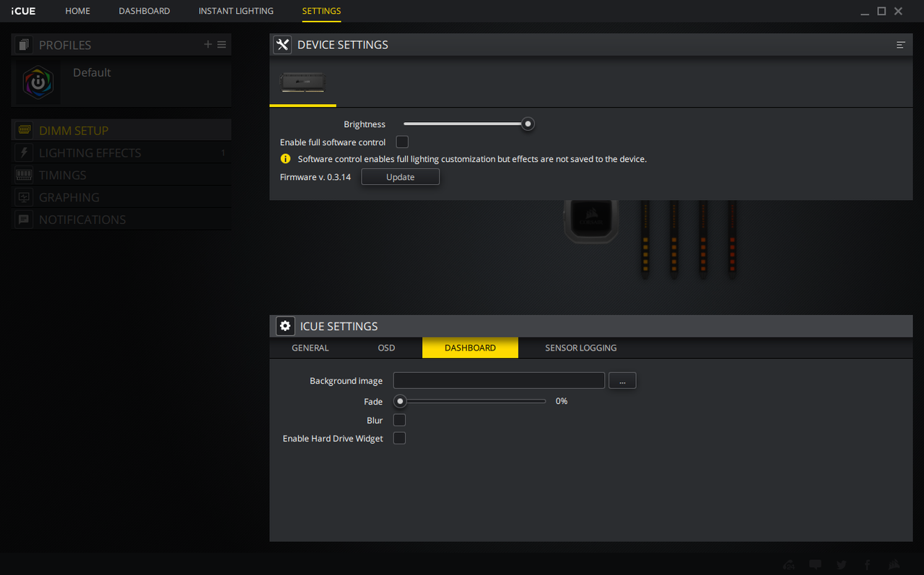
Task: Browse for background image with ellipsis button
Action: point(622,381)
